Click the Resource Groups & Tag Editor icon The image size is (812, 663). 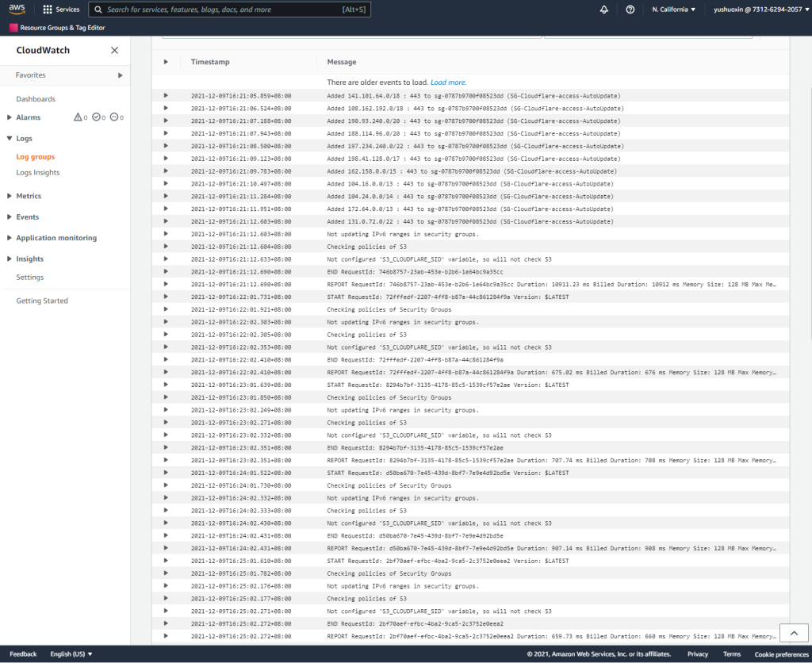(13, 28)
